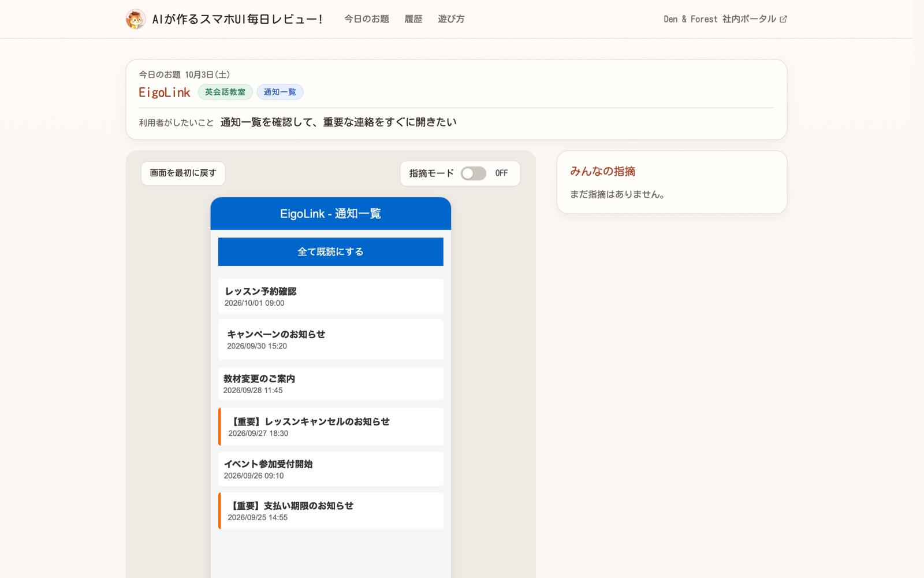Open the 【重要】レッスンキャンセルのお知らせ notification
924x578 pixels.
330,427
